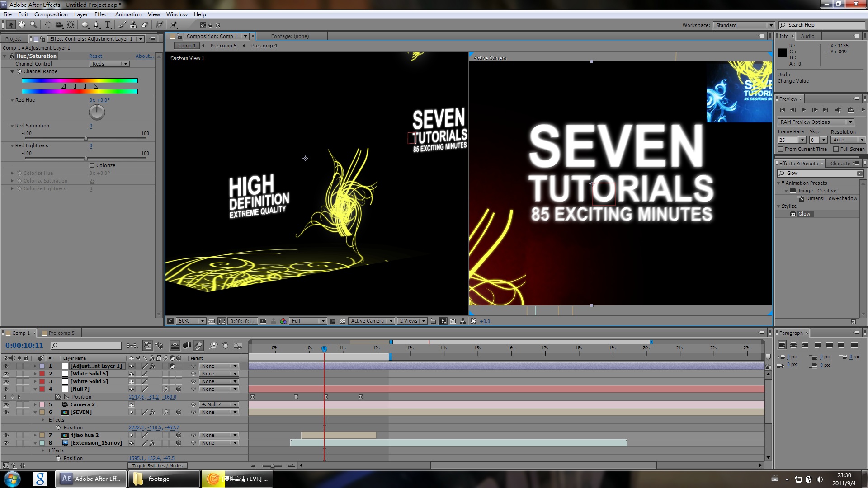
Task: Select the Clone Stamp tool
Action: [133, 25]
